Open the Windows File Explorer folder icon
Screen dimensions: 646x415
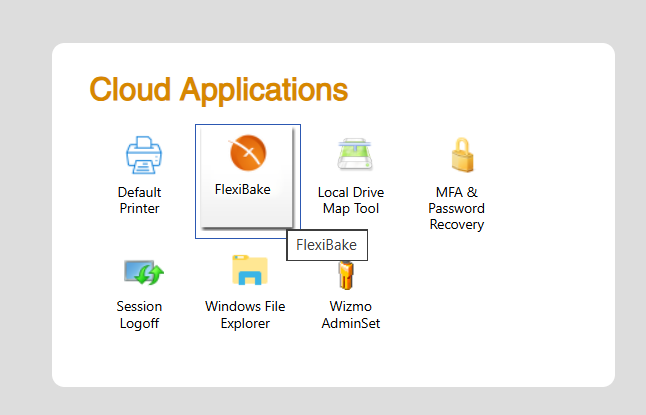pos(250,270)
